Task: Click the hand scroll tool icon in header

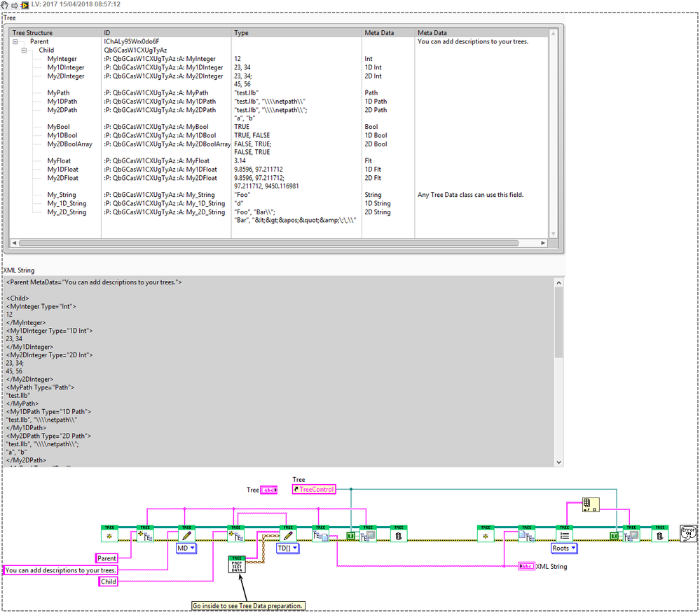Action: (x=4, y=5)
